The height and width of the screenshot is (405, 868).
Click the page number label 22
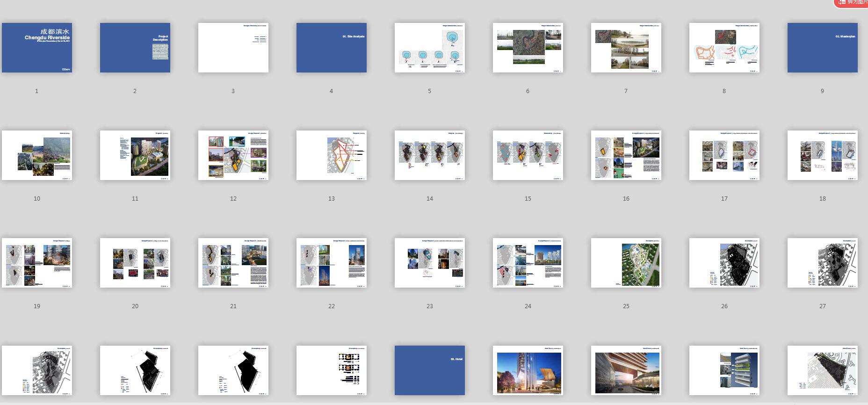(332, 306)
